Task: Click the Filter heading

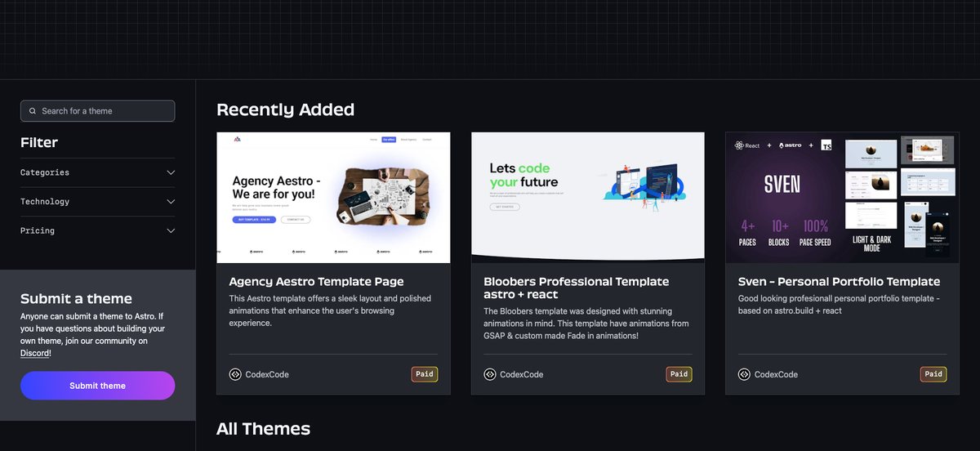Action: click(39, 142)
